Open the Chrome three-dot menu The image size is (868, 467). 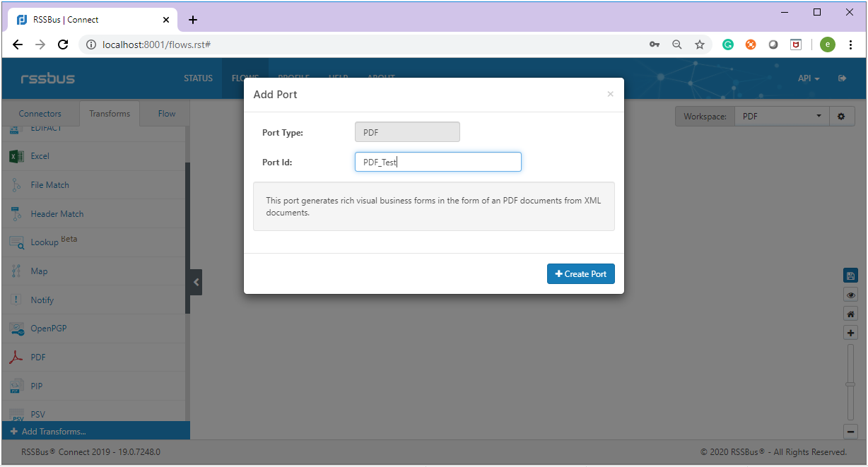[851, 45]
